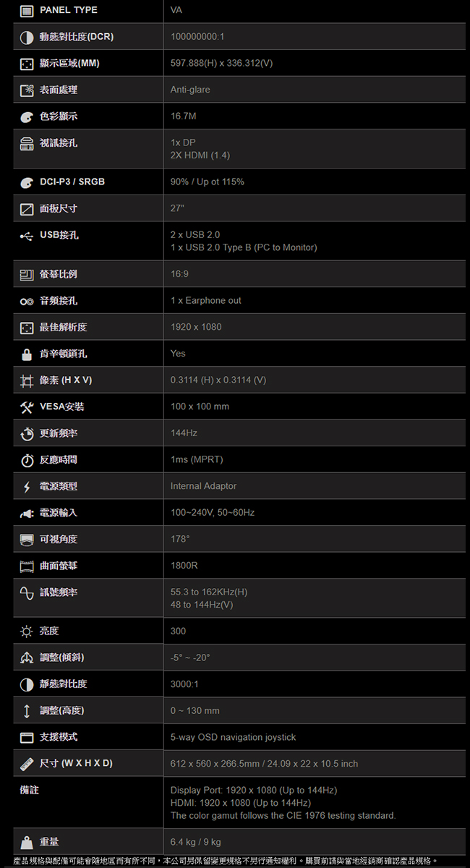Click the 5-way OSD navigation joystick text
This screenshot has height=868, width=470.
point(233,737)
